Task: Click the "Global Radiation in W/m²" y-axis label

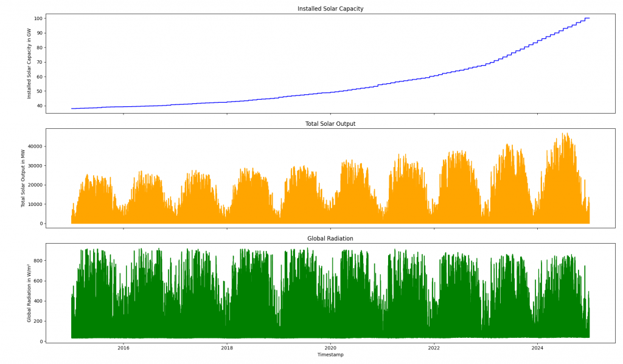Action: [29, 293]
